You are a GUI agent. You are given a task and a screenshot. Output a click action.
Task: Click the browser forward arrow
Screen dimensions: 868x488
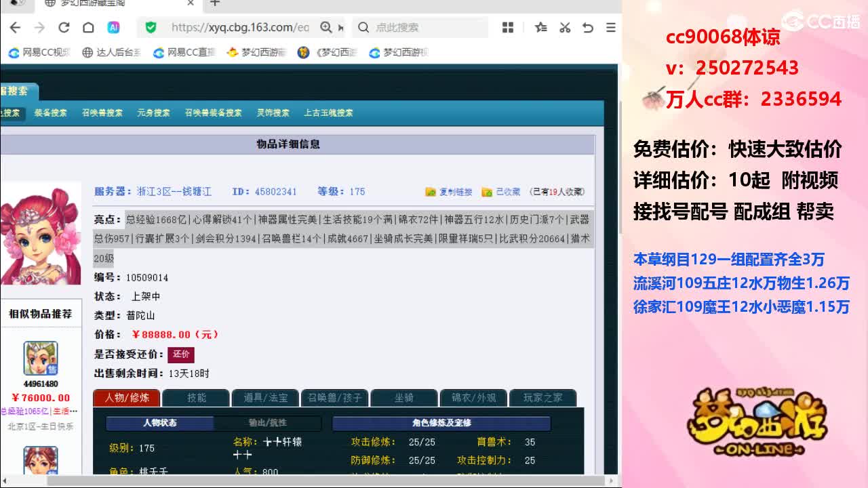tap(39, 27)
